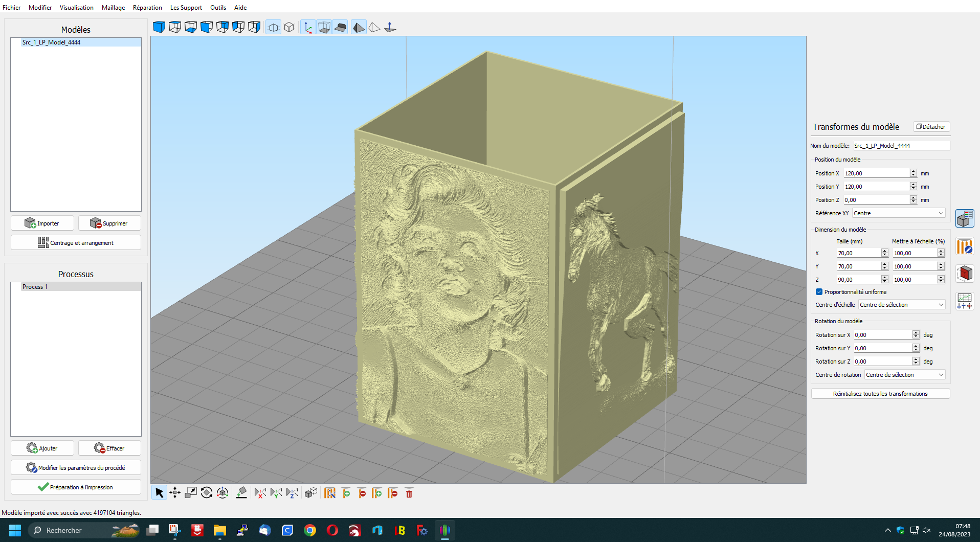This screenshot has width=980, height=542.
Task: Open the machine control panel icon
Action: pos(965,301)
